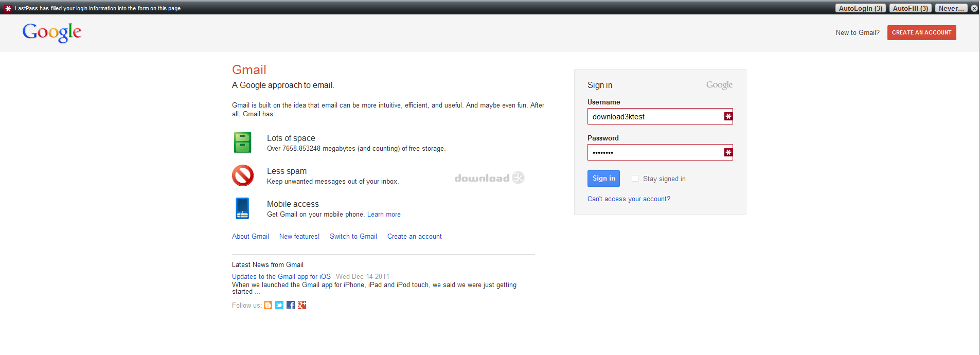Image resolution: width=980 pixels, height=355 pixels.
Task: Open the Learn more link for mobile access
Action: [x=384, y=215]
